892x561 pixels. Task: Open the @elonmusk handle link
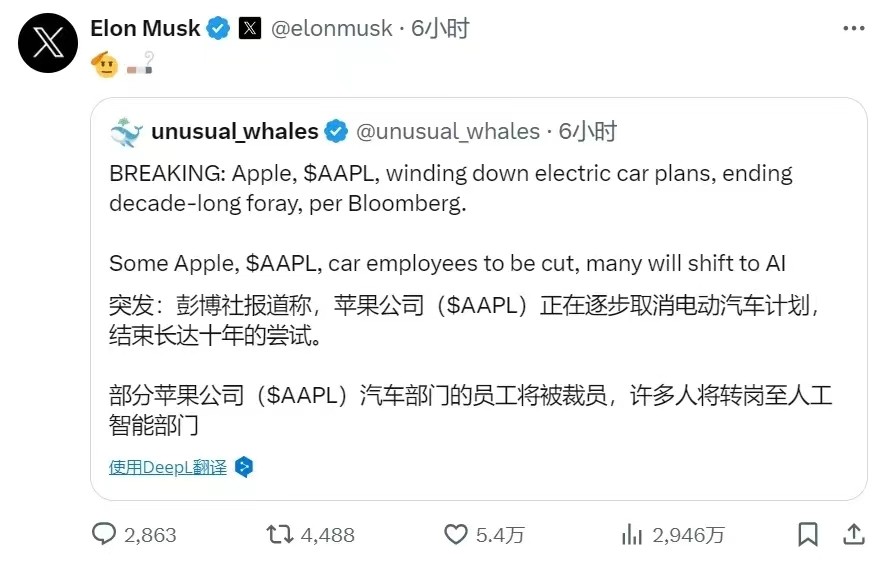pos(332,29)
